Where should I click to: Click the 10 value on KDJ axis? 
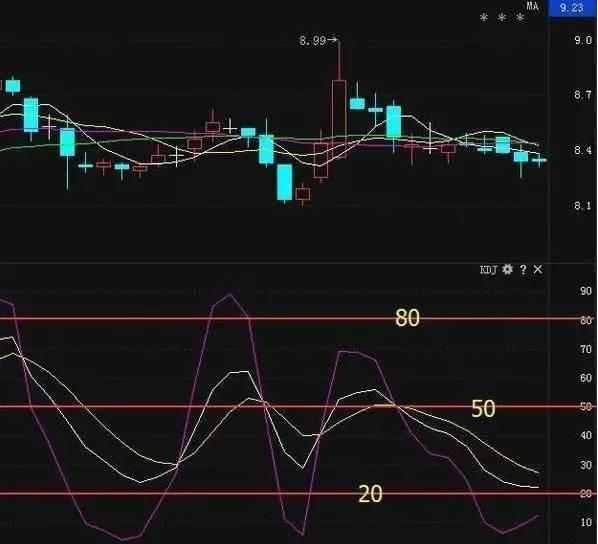coord(586,522)
